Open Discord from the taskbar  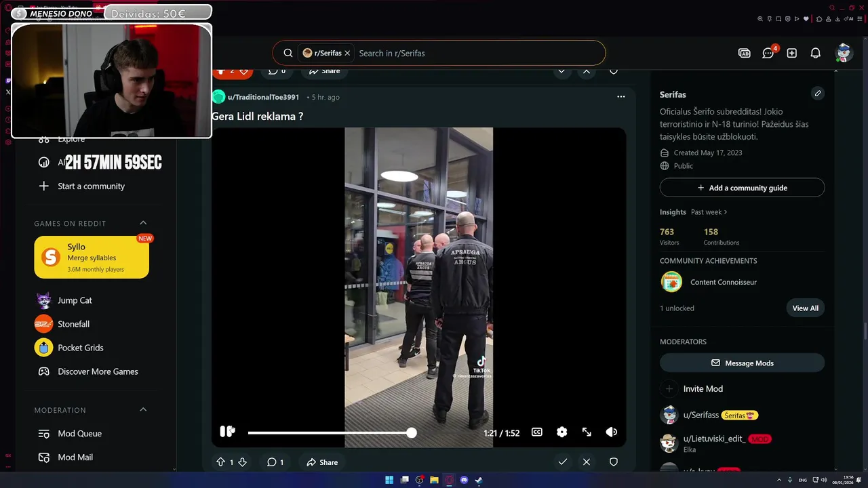click(464, 480)
